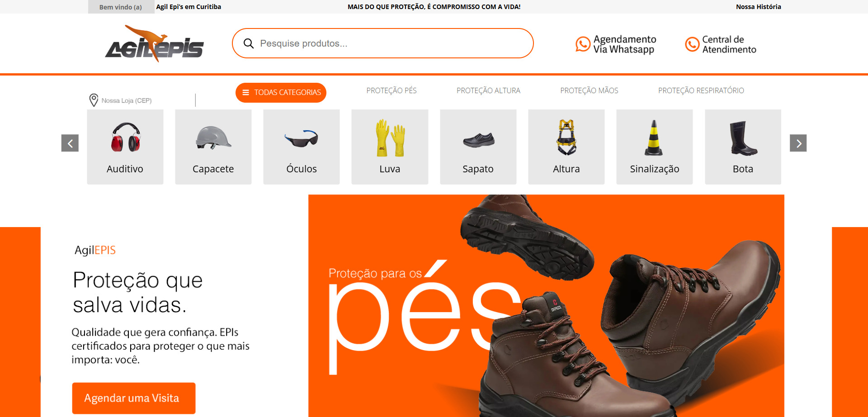
Task: Click the Agendar uma Visita button
Action: (134, 398)
